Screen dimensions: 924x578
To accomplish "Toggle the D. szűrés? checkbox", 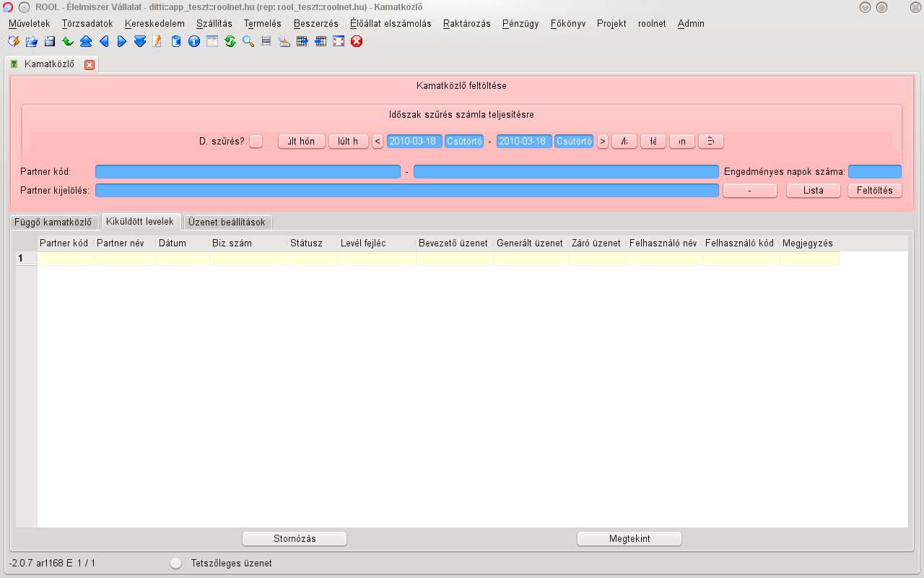I will [x=256, y=142].
